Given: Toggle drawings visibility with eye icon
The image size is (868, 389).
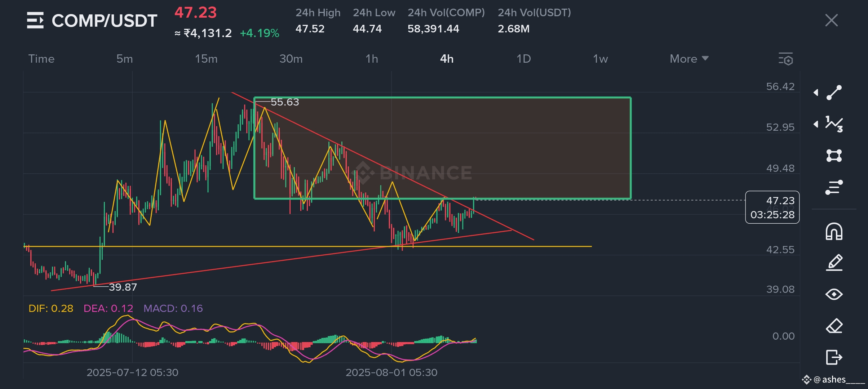Looking at the screenshot, I should [x=834, y=294].
